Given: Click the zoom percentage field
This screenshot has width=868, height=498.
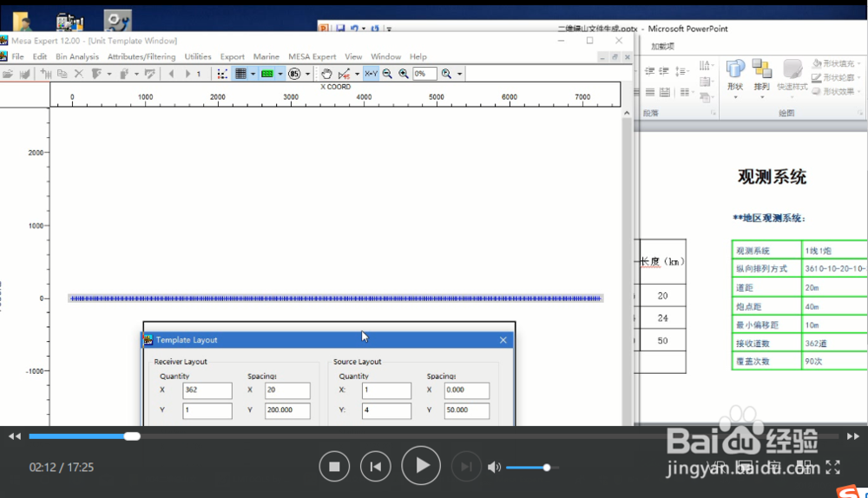Looking at the screenshot, I should [x=424, y=74].
